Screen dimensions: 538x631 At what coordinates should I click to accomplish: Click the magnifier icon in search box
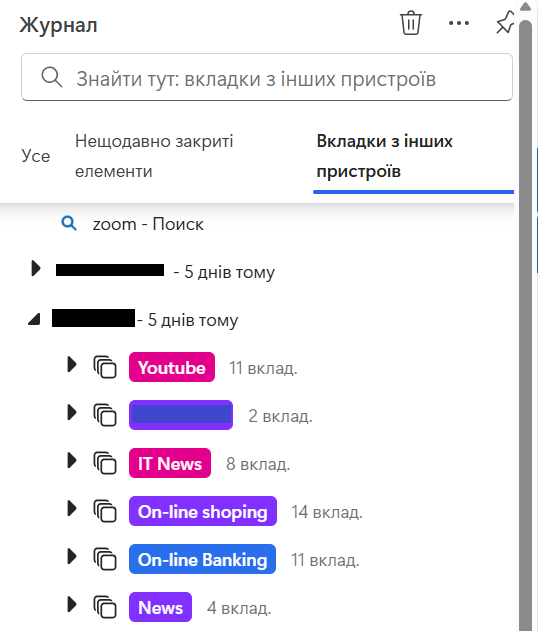52,77
